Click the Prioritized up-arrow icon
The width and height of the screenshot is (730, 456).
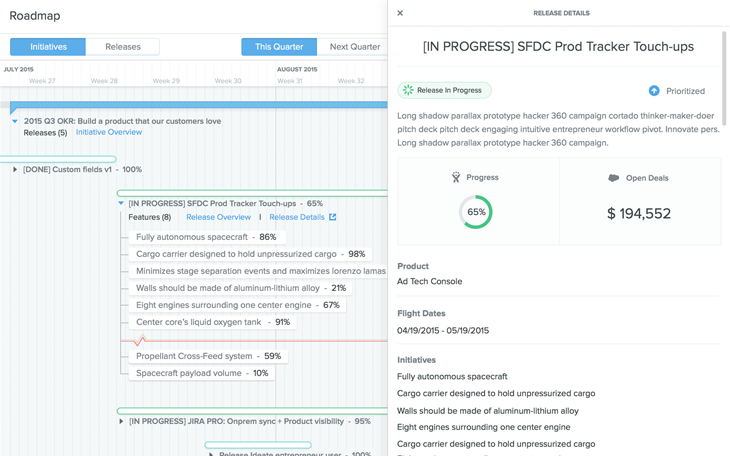point(654,91)
